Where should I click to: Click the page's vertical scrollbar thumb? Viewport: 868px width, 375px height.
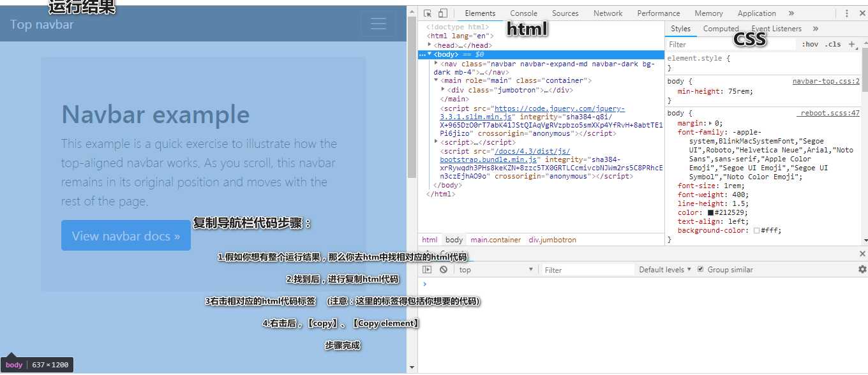coord(412,97)
